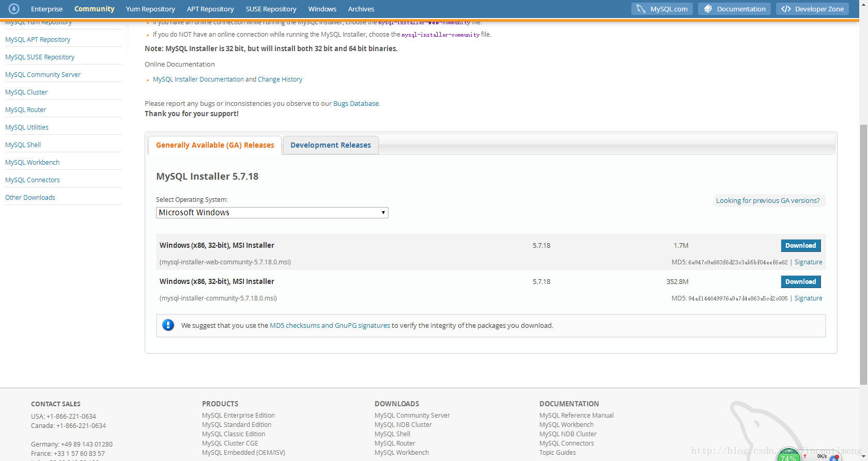868x461 pixels.
Task: Open the Archives menu item
Action: coord(361,9)
